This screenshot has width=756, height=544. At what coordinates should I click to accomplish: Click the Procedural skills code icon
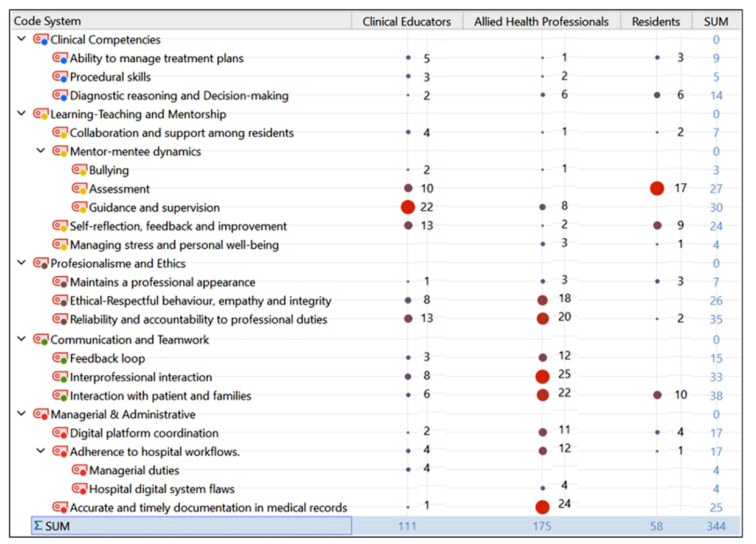coord(60,77)
